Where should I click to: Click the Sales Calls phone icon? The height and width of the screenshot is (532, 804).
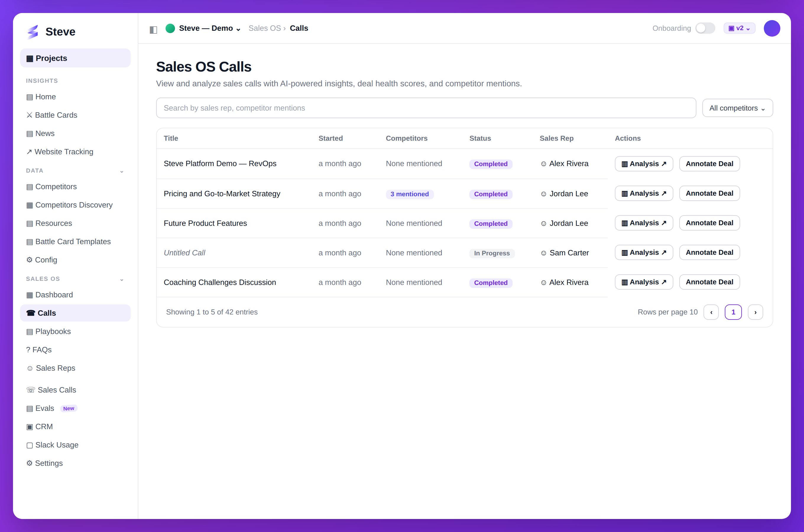pyautogui.click(x=30, y=390)
